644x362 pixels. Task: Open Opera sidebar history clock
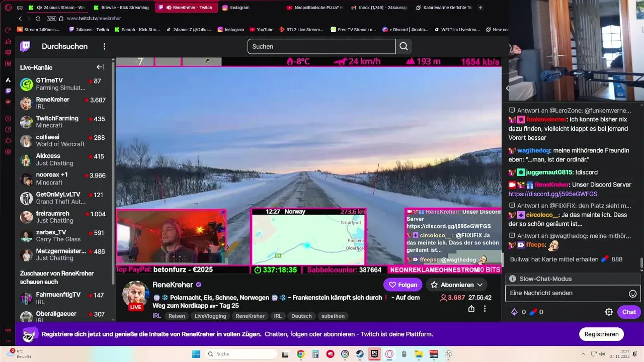[8, 130]
